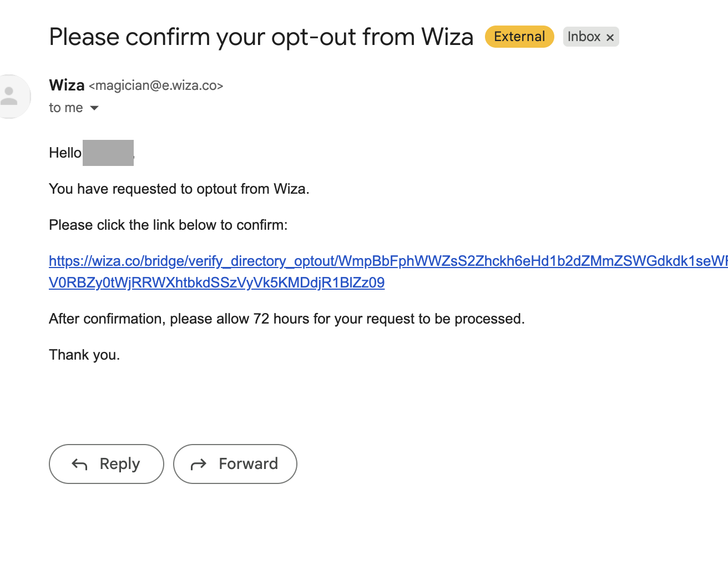Viewport: 728px width, 575px height.
Task: Click the "Please click the link below" line
Action: point(168,225)
